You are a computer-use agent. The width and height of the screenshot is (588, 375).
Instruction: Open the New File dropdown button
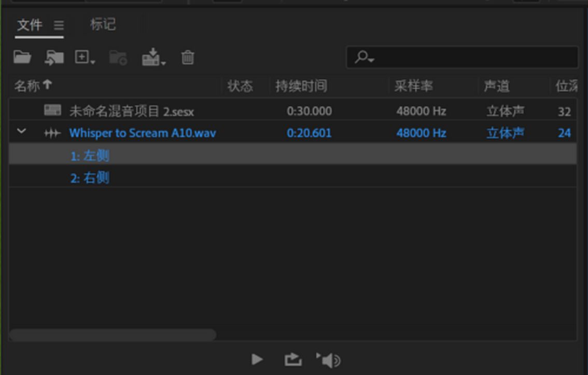(x=85, y=57)
